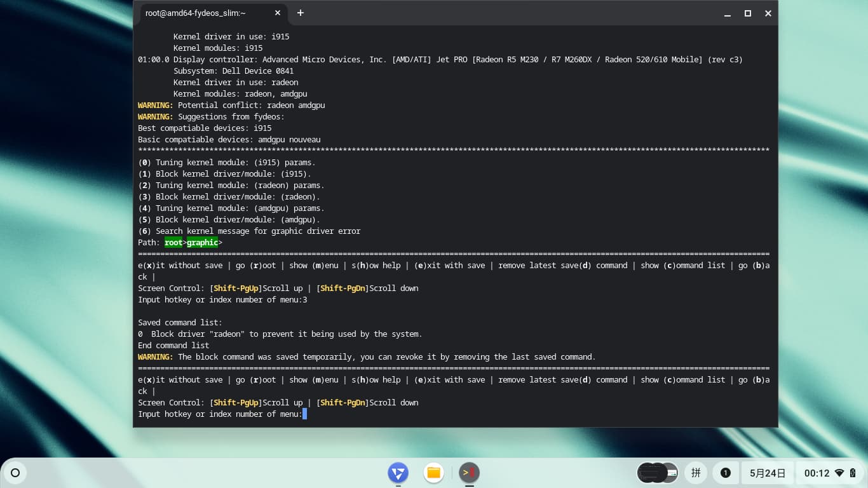Open the holding space preview thumbnails in tray
Screen dimensions: 868x488
click(x=658, y=473)
